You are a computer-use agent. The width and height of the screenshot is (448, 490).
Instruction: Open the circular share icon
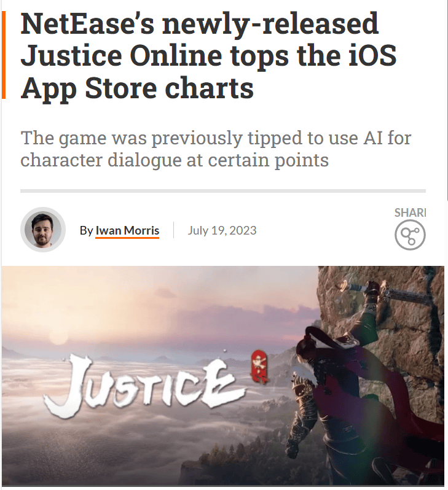click(x=410, y=235)
